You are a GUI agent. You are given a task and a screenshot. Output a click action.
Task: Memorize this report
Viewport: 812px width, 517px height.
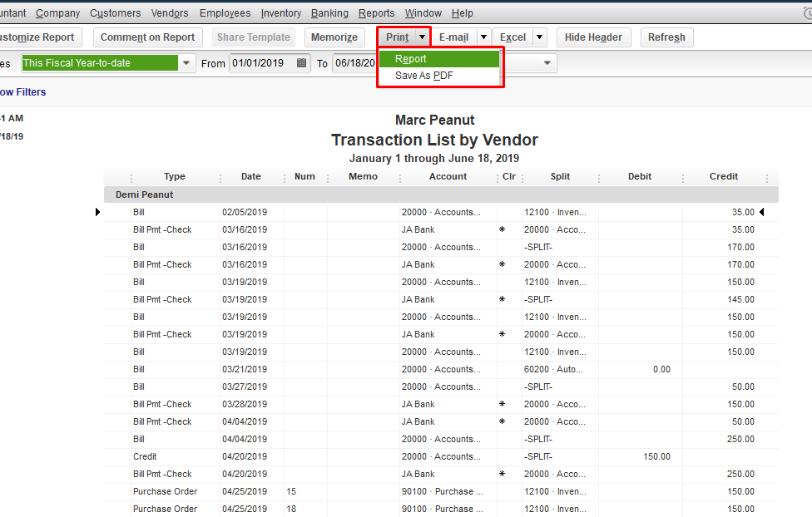coord(334,37)
